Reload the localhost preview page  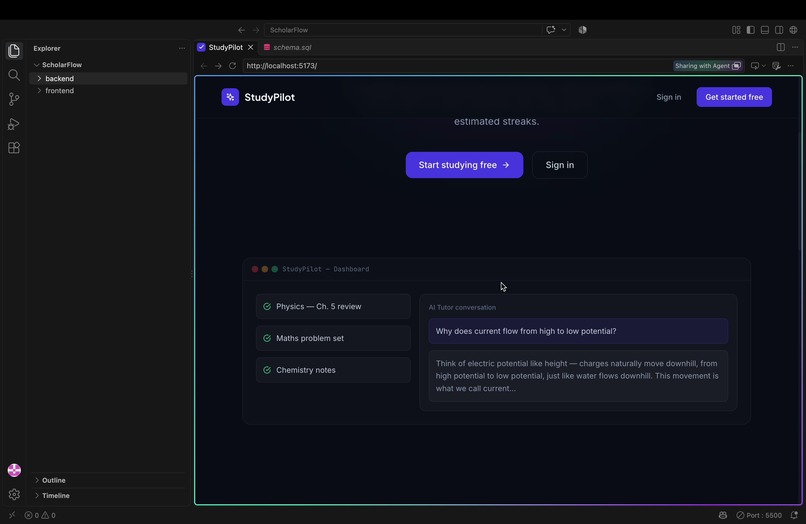click(232, 66)
